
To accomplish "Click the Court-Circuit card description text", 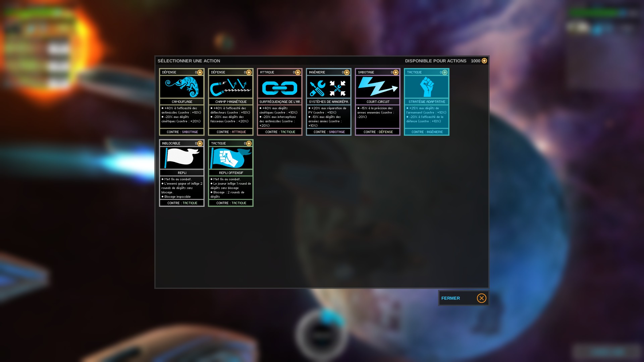I will [376, 112].
